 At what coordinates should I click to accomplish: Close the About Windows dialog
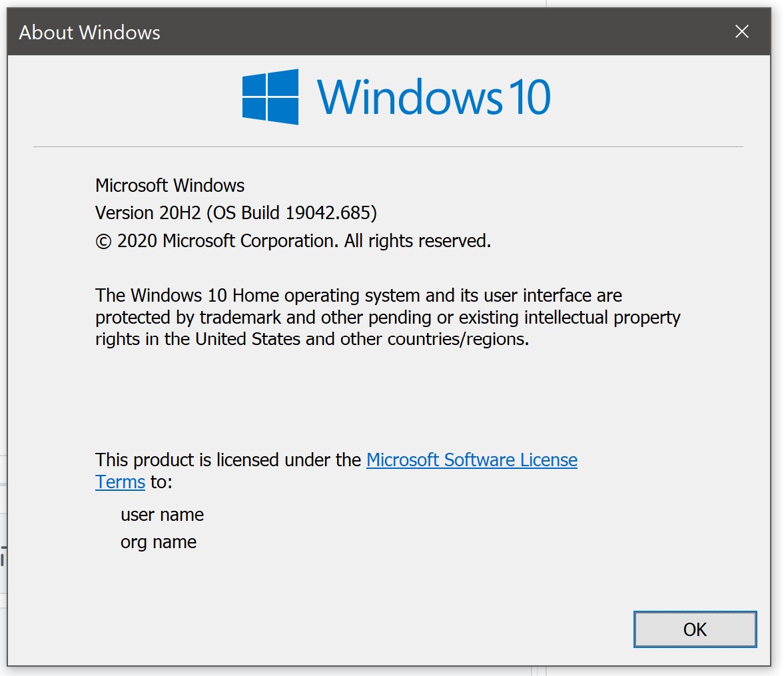[742, 31]
